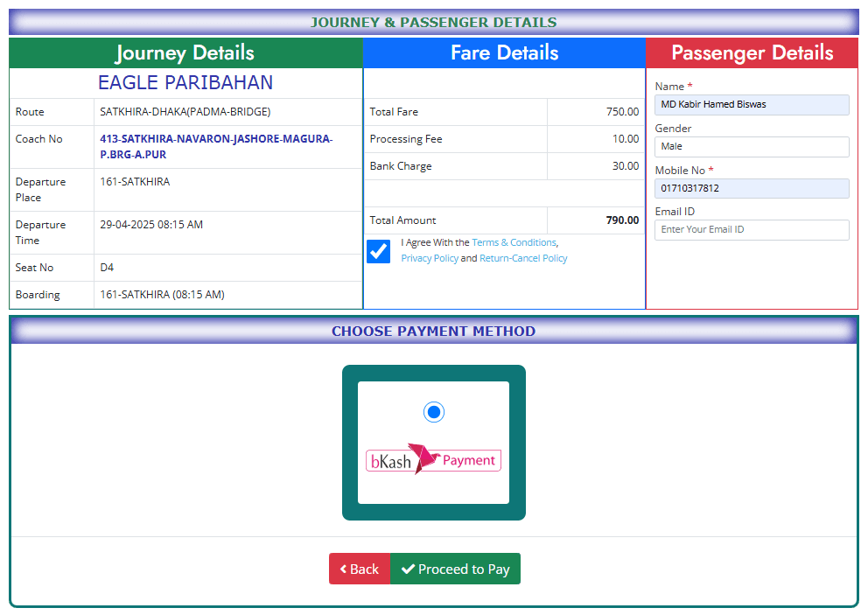Edit the passenger Name field
This screenshot has height=615, width=868.
point(752,105)
